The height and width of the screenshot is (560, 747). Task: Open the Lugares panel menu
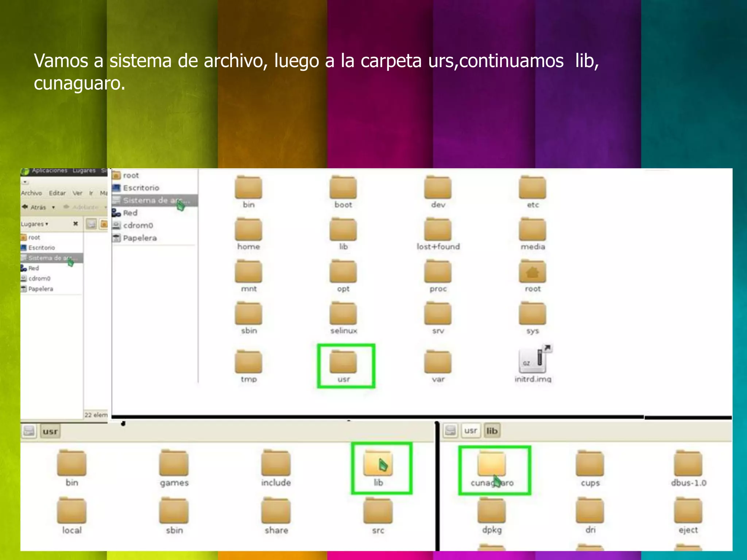click(84, 171)
